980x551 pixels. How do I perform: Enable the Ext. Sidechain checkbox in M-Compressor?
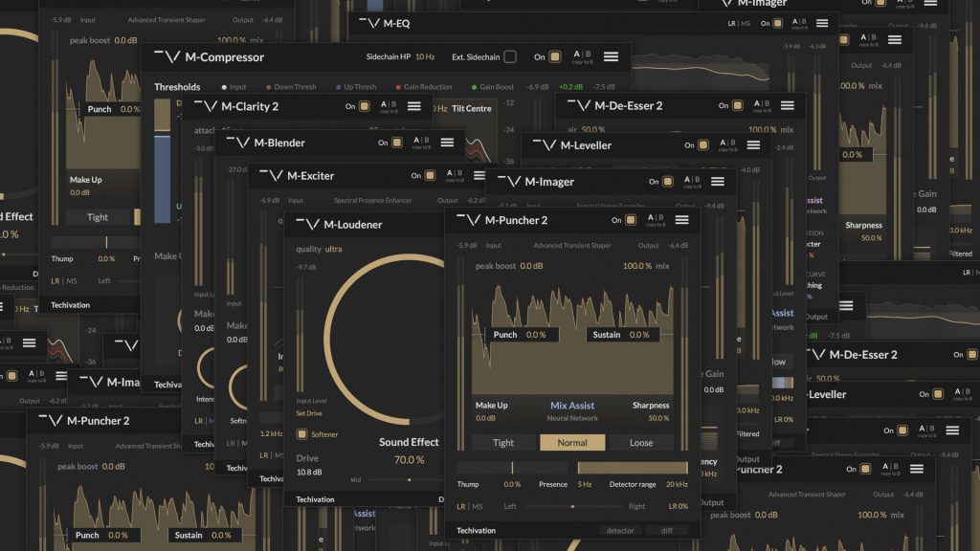pyautogui.click(x=510, y=57)
